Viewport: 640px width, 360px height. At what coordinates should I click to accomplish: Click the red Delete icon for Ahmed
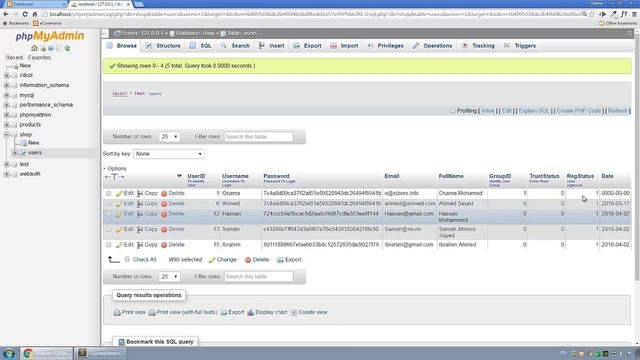(x=164, y=204)
